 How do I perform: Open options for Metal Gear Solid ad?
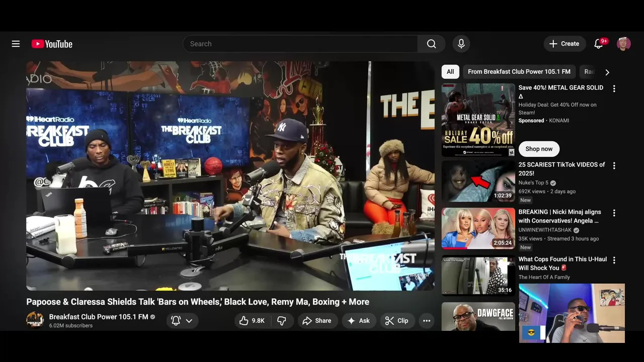pyautogui.click(x=614, y=88)
